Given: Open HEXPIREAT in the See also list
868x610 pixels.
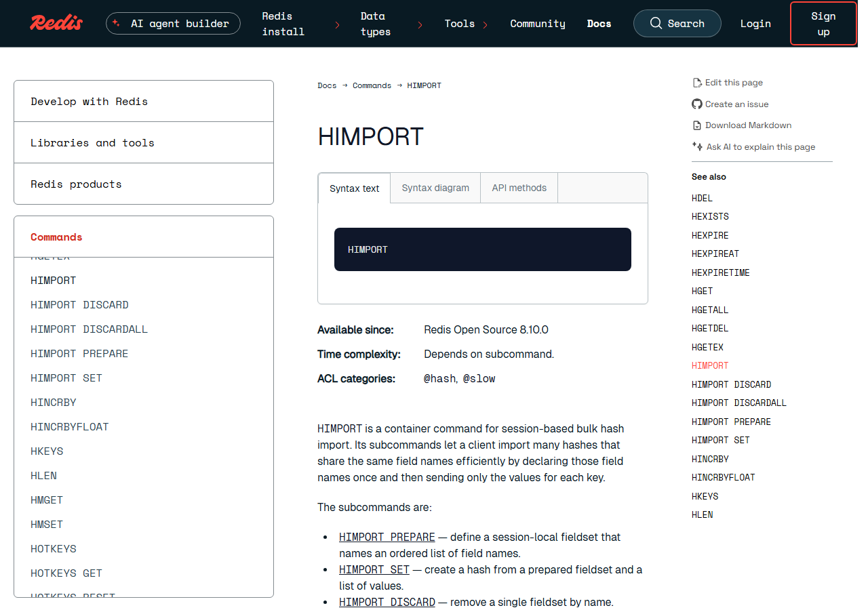Looking at the screenshot, I should 715,253.
